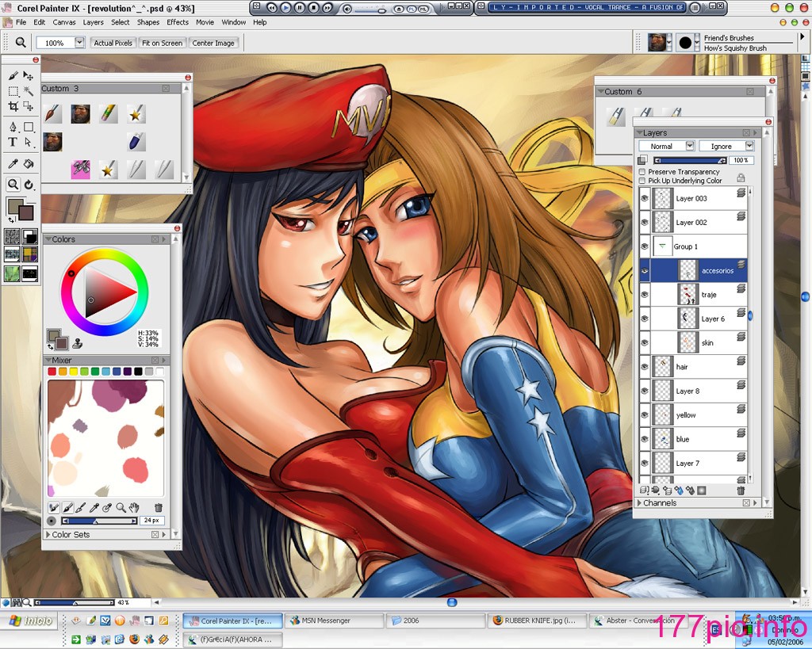Screen dimensions: 812x649
Task: Pick the Magic Wand tool
Action: tap(29, 91)
